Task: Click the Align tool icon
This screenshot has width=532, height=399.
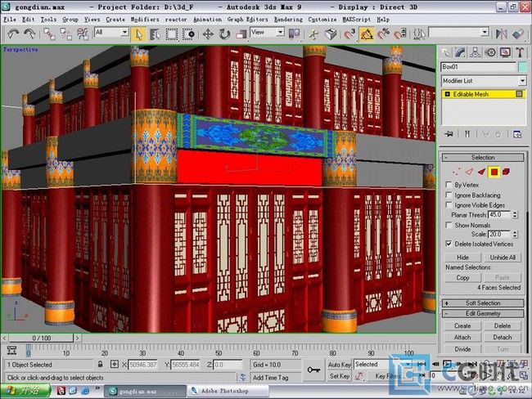Action: click(518, 34)
